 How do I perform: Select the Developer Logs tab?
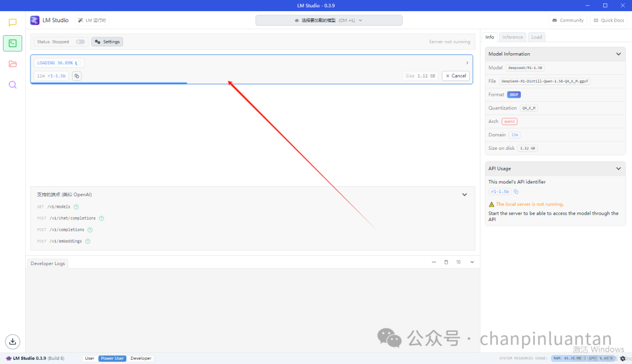(47, 263)
